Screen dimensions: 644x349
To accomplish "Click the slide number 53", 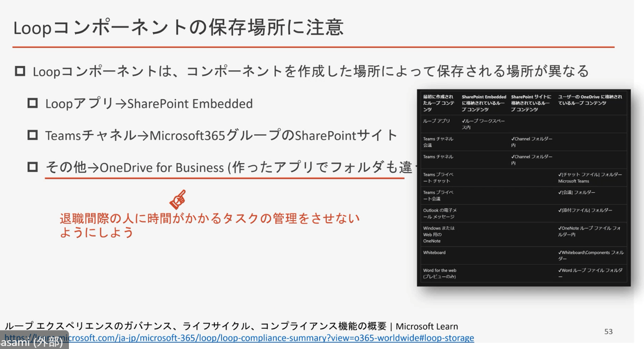I will [x=608, y=332].
